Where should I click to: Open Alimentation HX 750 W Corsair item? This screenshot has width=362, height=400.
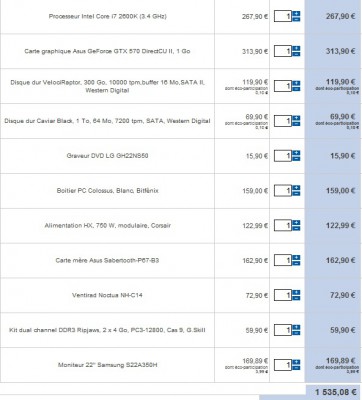pyautogui.click(x=107, y=226)
